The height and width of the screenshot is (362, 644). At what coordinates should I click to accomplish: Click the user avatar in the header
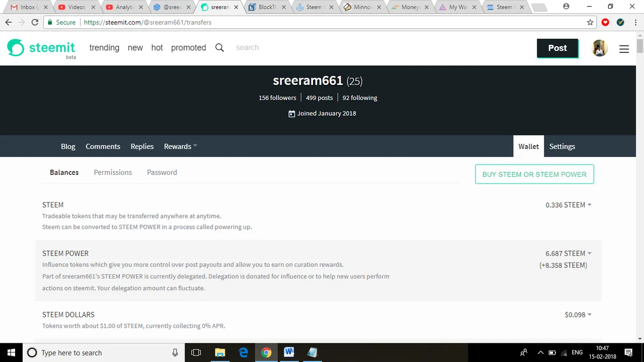click(599, 48)
